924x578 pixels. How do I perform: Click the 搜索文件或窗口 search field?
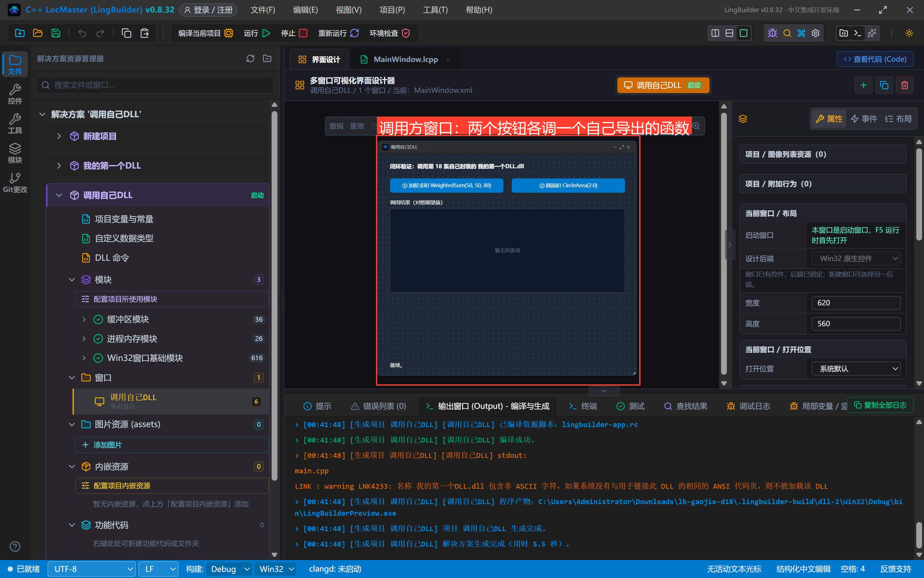click(x=155, y=85)
